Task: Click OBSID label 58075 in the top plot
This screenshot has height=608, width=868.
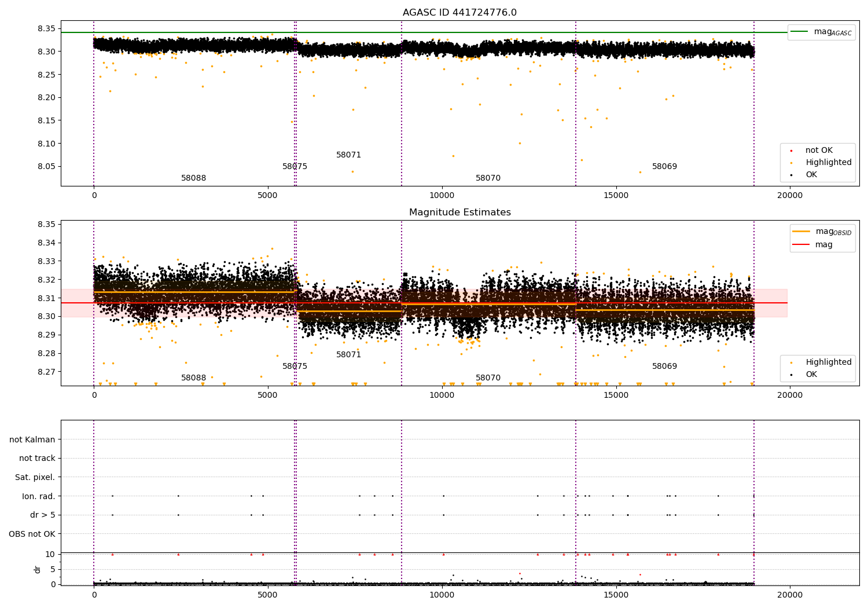Action: (295, 167)
